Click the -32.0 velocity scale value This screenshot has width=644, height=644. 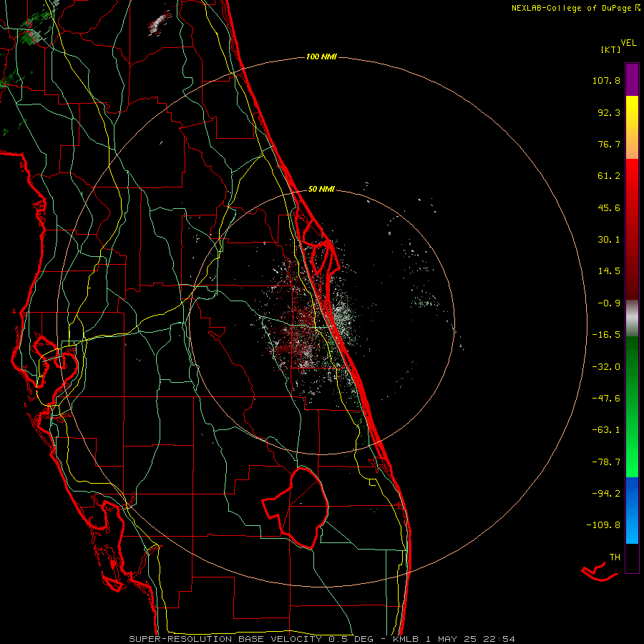(606, 367)
